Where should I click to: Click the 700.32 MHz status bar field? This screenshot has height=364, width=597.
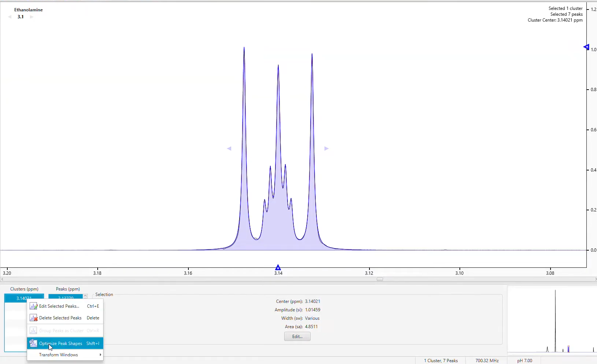point(487,361)
